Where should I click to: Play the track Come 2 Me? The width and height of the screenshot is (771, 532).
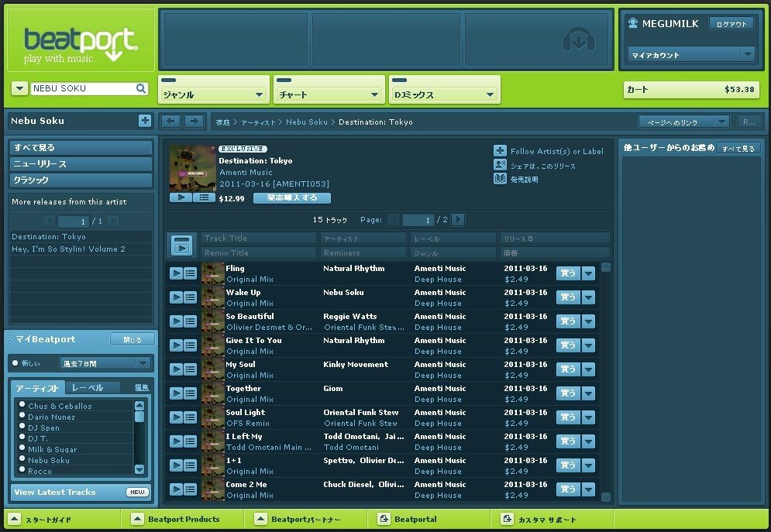coord(176,489)
